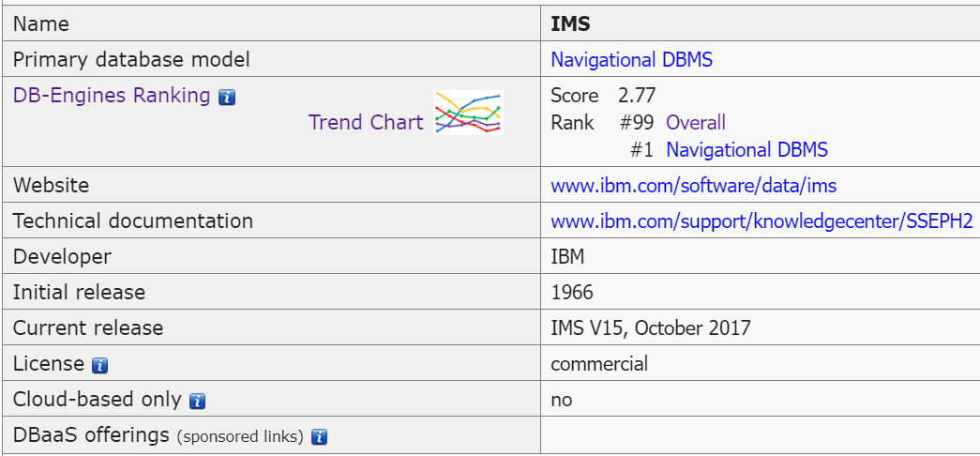The image size is (980, 456).
Task: Click the Score 2.77 text
Action: tap(603, 96)
